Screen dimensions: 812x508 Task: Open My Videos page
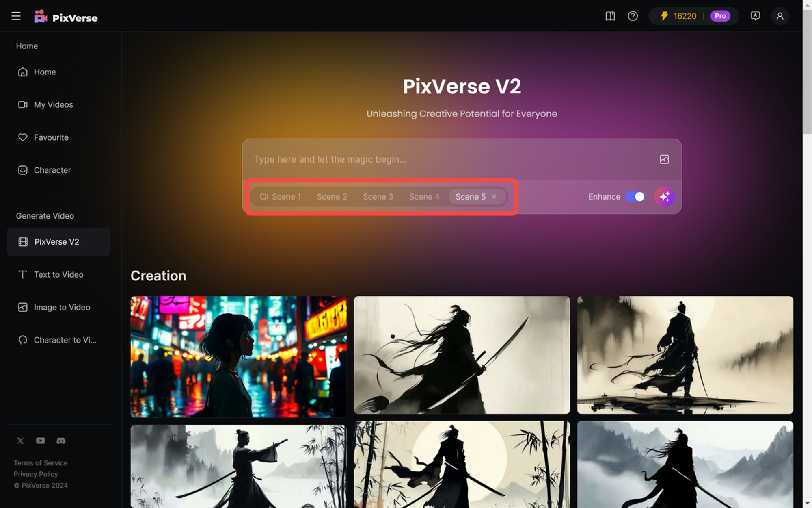[x=58, y=104]
